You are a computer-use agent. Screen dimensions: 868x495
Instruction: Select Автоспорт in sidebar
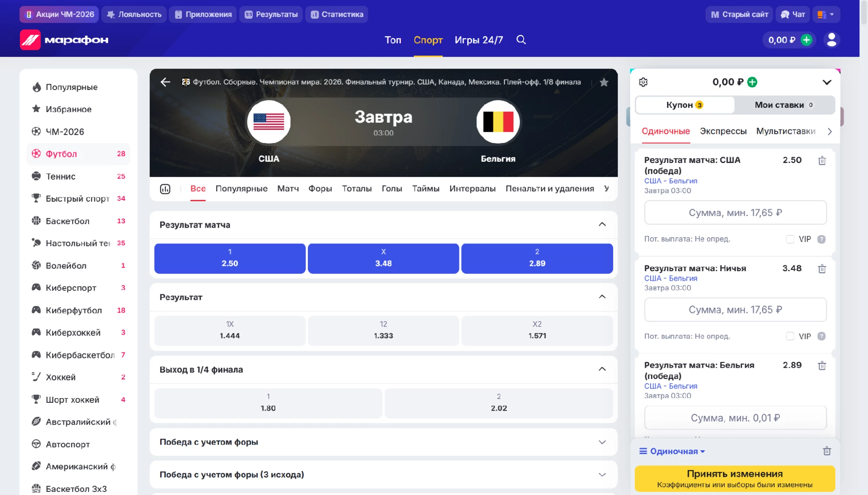[78, 444]
